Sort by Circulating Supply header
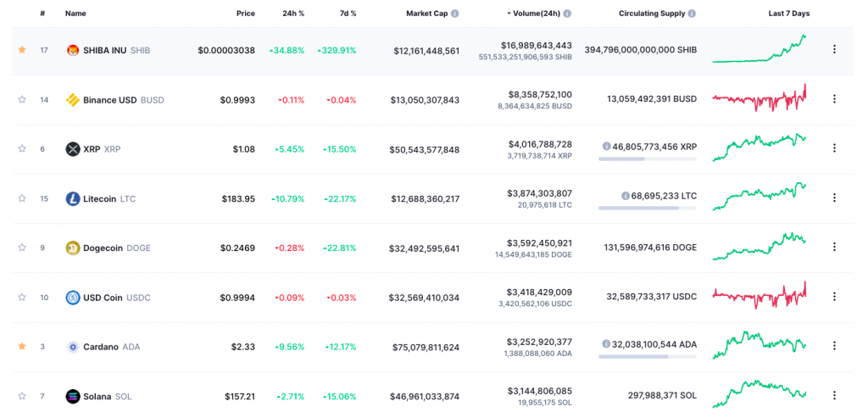 coord(652,14)
